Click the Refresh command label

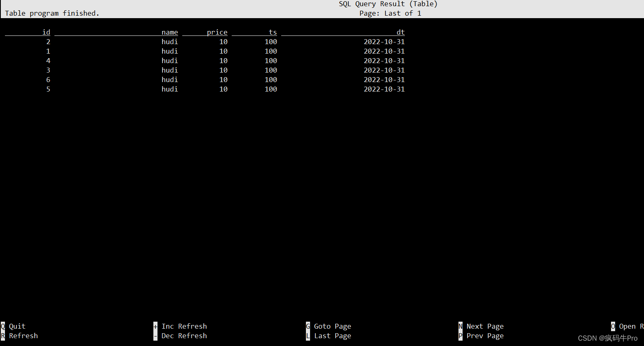point(24,335)
